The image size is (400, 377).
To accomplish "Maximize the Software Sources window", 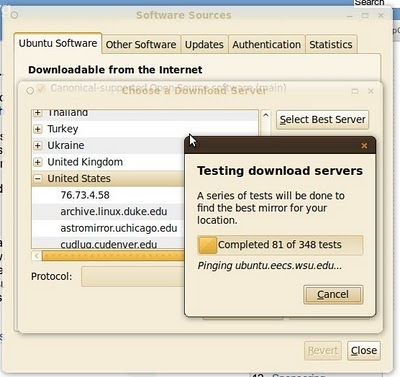I will [x=365, y=15].
